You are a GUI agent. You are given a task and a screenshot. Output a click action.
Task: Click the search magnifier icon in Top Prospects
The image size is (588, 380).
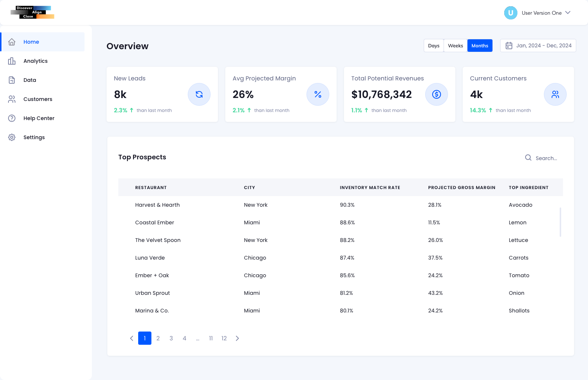coord(528,158)
